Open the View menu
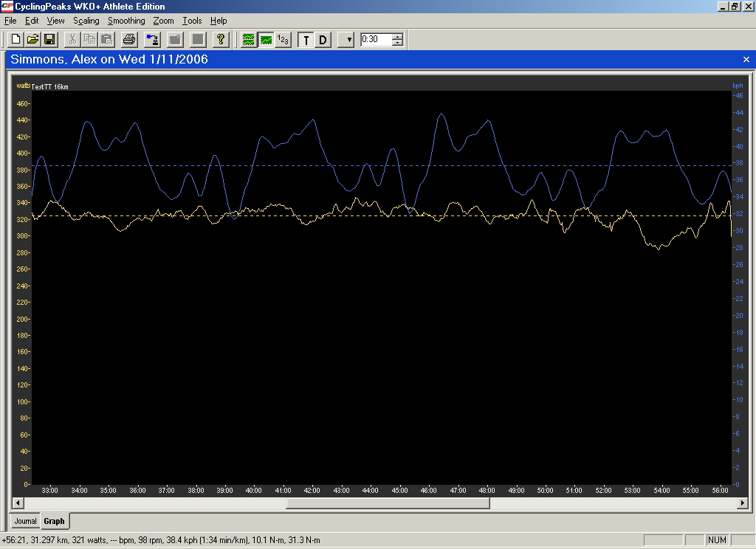 pos(55,21)
